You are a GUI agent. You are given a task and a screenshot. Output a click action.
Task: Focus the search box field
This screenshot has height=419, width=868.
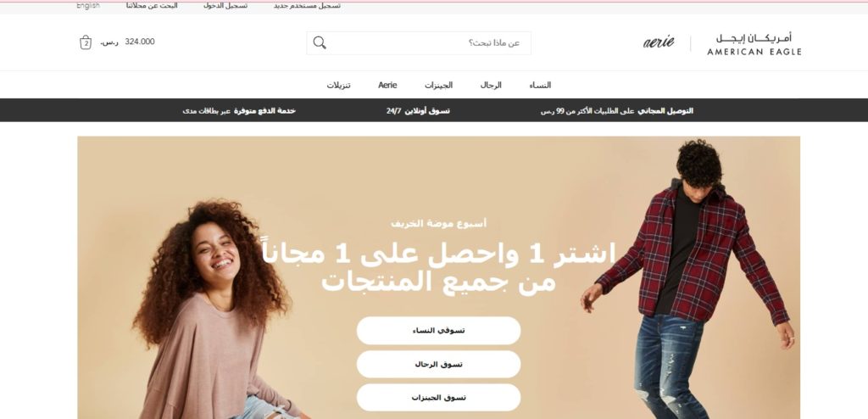[419, 43]
